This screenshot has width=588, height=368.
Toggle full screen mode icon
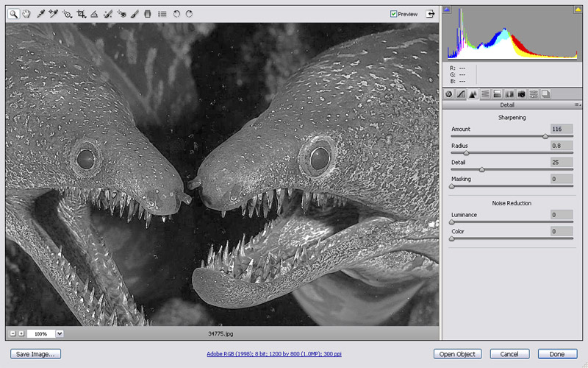click(430, 13)
